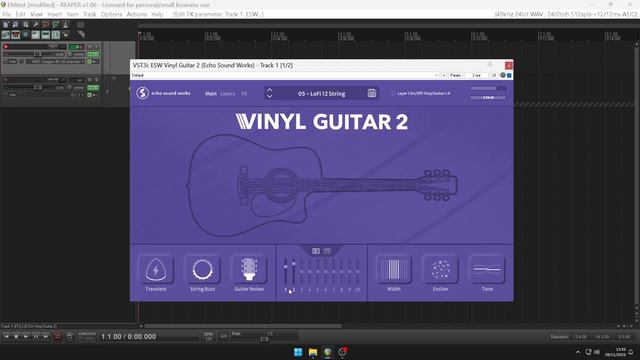This screenshot has height=360, width=640.
Task: Click the plus button beside preset dropdown
Action: pyautogui.click(x=444, y=75)
